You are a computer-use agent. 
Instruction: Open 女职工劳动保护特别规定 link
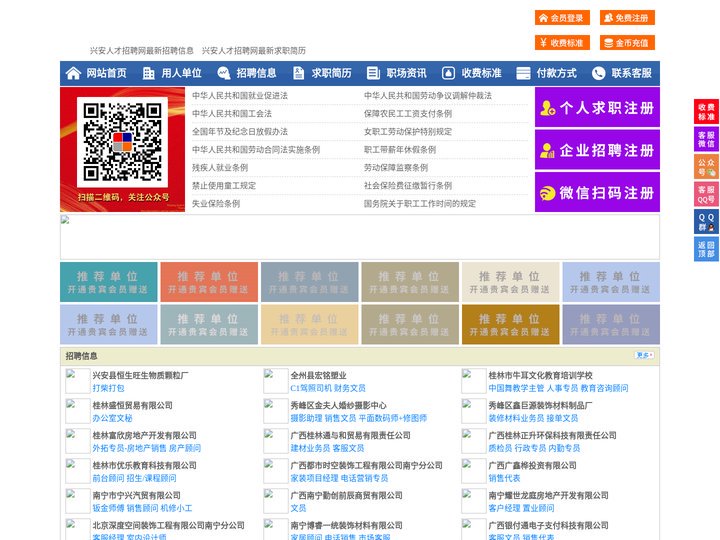coord(408,131)
